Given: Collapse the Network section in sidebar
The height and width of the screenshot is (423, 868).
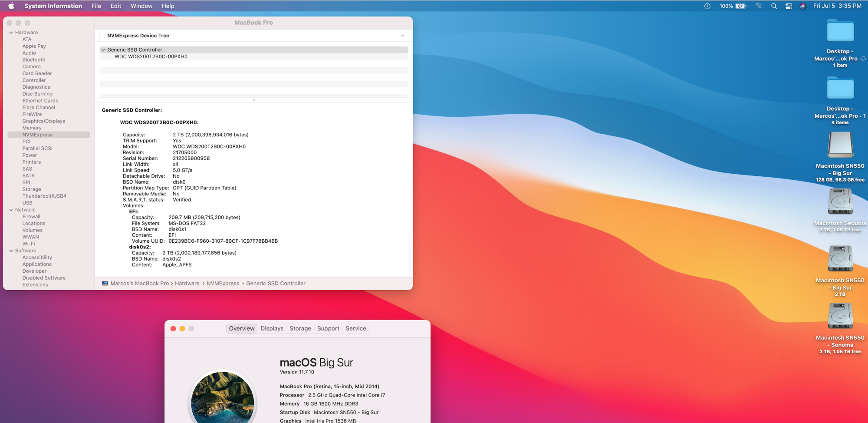Looking at the screenshot, I should tap(11, 210).
